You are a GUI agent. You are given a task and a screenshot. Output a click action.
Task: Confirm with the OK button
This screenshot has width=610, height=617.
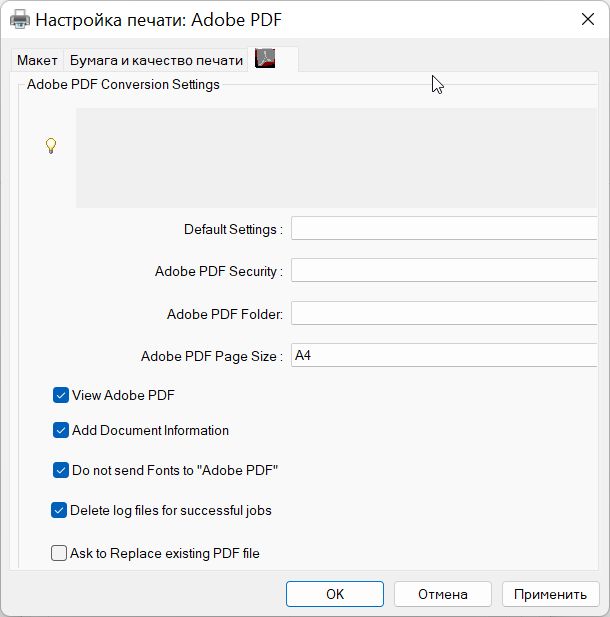click(335, 594)
